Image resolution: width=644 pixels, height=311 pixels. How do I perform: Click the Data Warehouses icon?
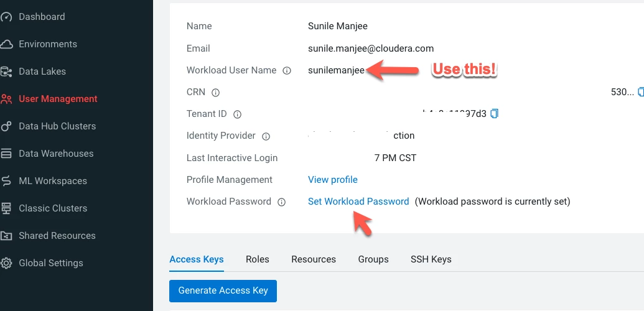[x=6, y=154]
